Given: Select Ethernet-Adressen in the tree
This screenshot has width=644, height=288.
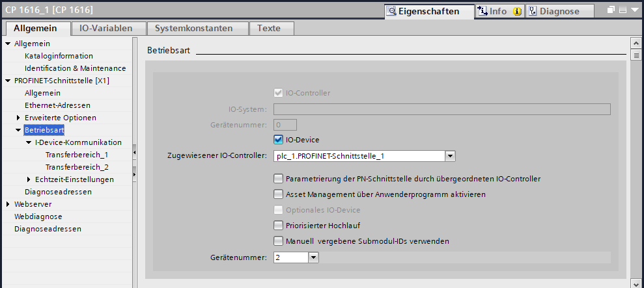Looking at the screenshot, I should pyautogui.click(x=57, y=105).
